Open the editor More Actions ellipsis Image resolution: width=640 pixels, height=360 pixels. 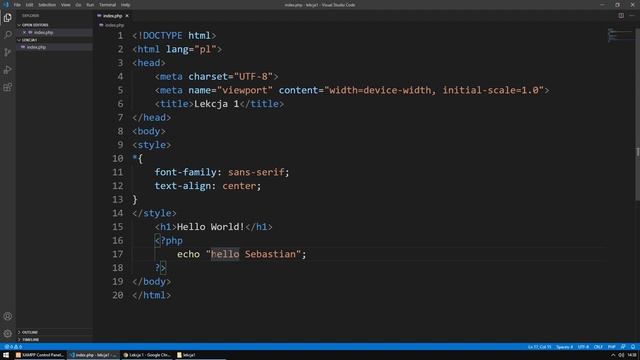pyautogui.click(x=632, y=16)
